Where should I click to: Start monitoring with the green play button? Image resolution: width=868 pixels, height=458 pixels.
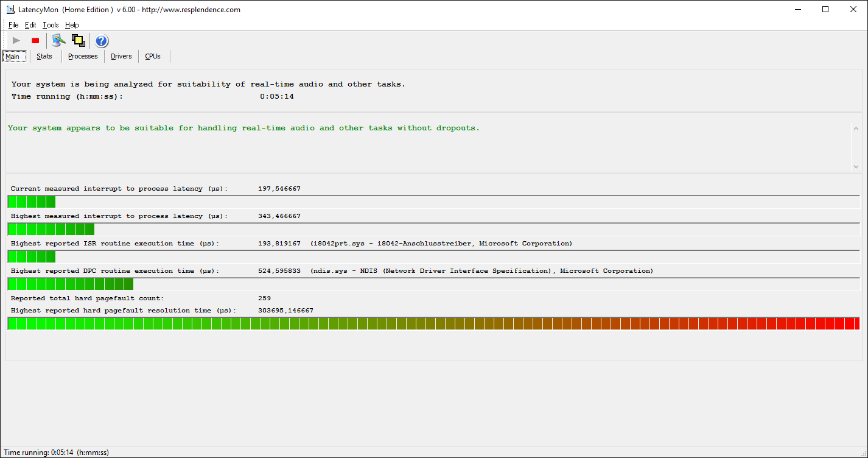(x=16, y=41)
